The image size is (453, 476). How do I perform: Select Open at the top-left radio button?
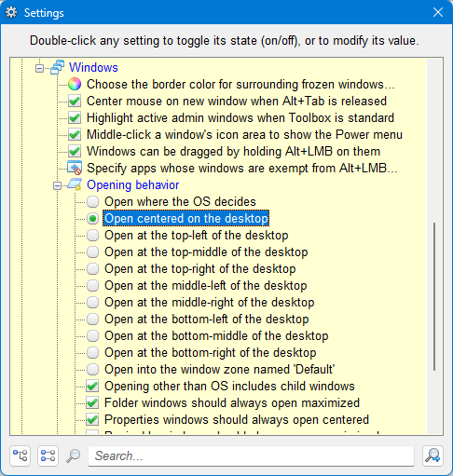pyautogui.click(x=92, y=236)
